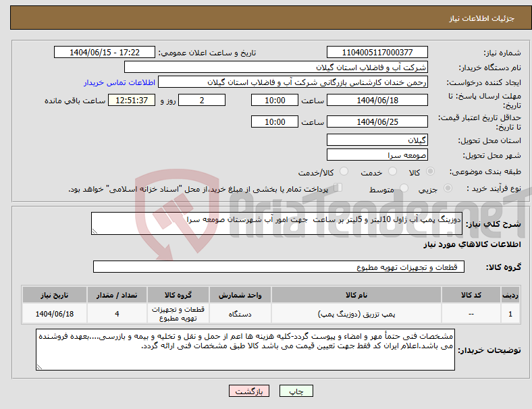Click the تعداد / مقدار column header
This screenshot has width=532, height=409.
click(x=117, y=295)
